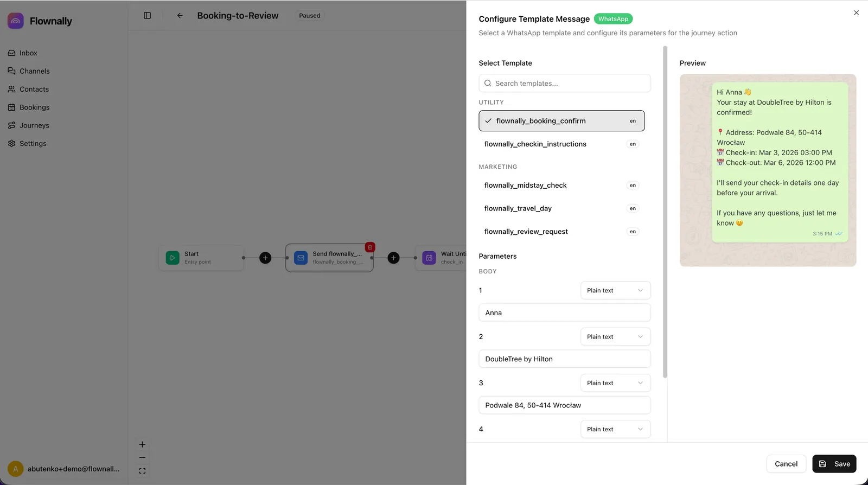
Task: Zoom out on the canvas
Action: (142, 457)
